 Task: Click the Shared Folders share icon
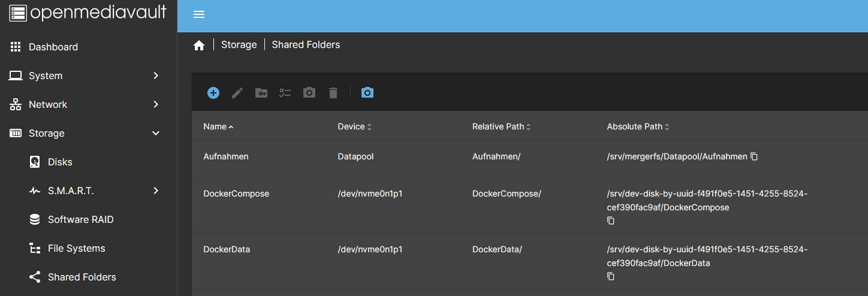click(x=35, y=277)
